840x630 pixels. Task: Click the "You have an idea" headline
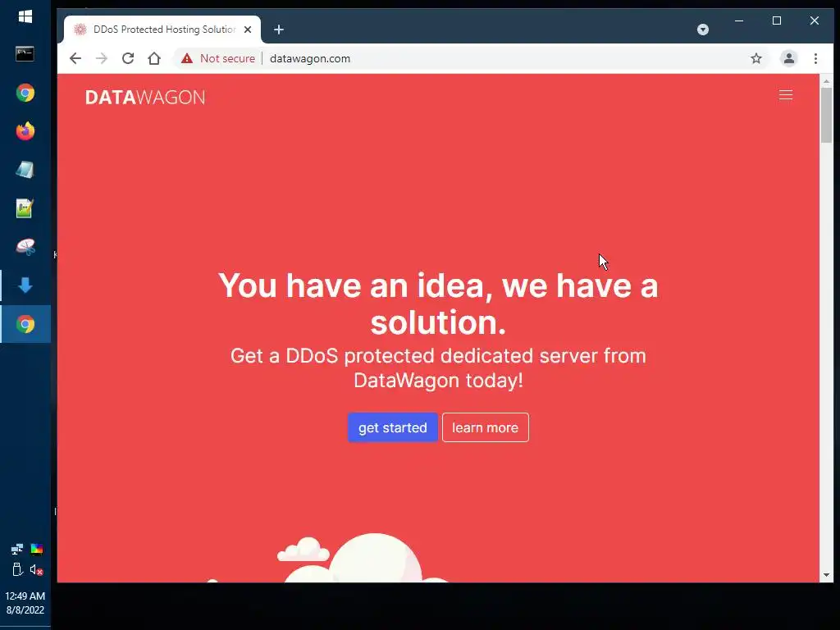438,304
